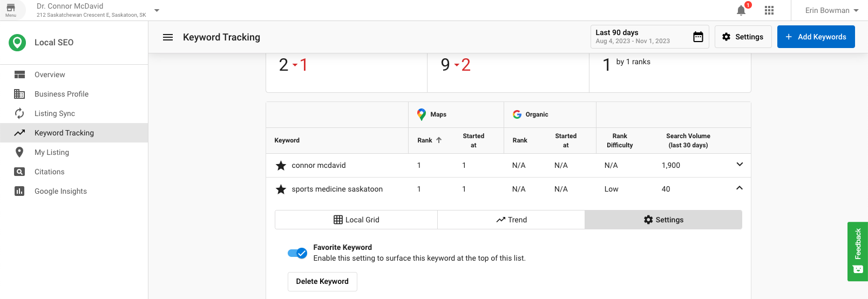The image size is (868, 299).
Task: Open Citations in the sidebar
Action: click(49, 172)
